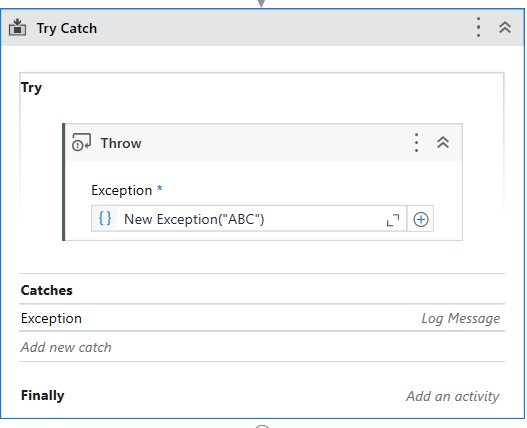Click the Catches section header

pos(47,290)
